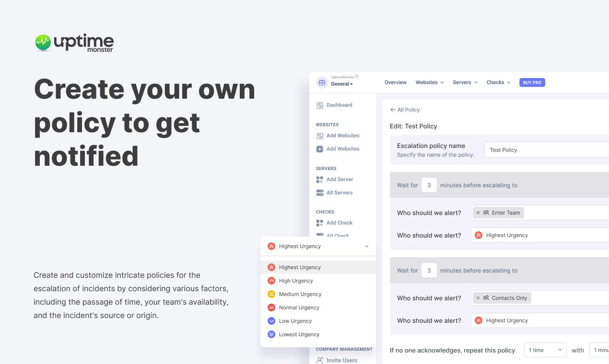609x364 pixels.
Task: Open the General workspace dropdown
Action: click(x=341, y=84)
